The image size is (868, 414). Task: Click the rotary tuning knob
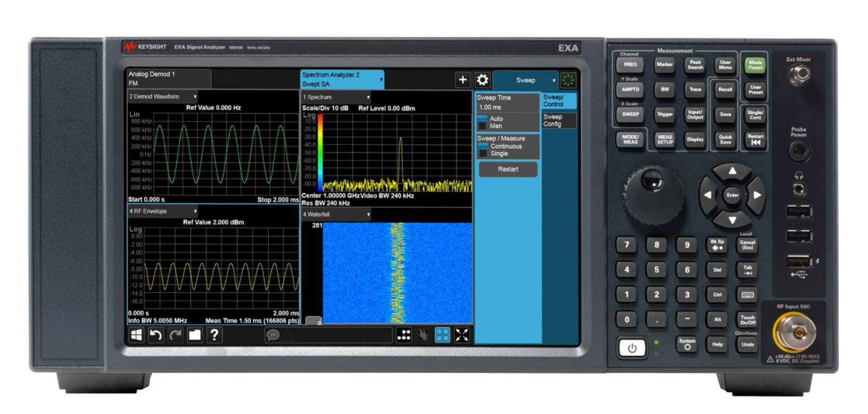click(x=653, y=195)
